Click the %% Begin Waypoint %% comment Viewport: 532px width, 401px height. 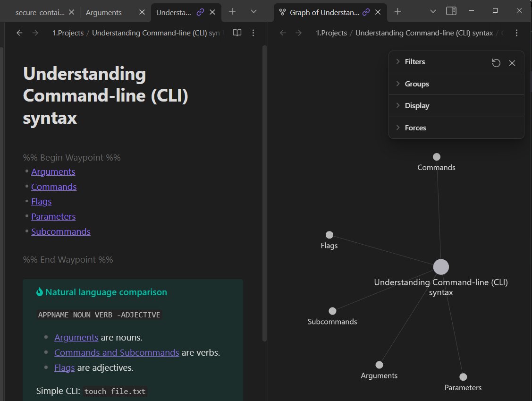pos(72,158)
